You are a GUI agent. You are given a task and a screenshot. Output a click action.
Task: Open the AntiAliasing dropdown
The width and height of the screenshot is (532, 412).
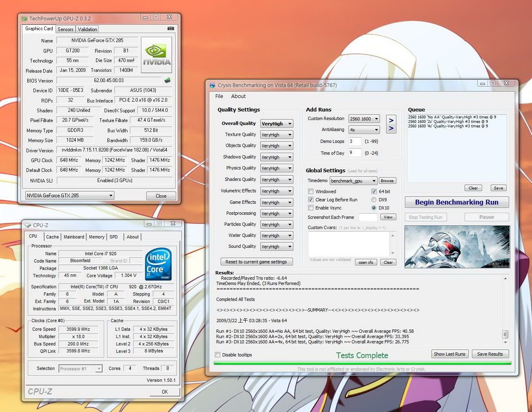tap(364, 130)
